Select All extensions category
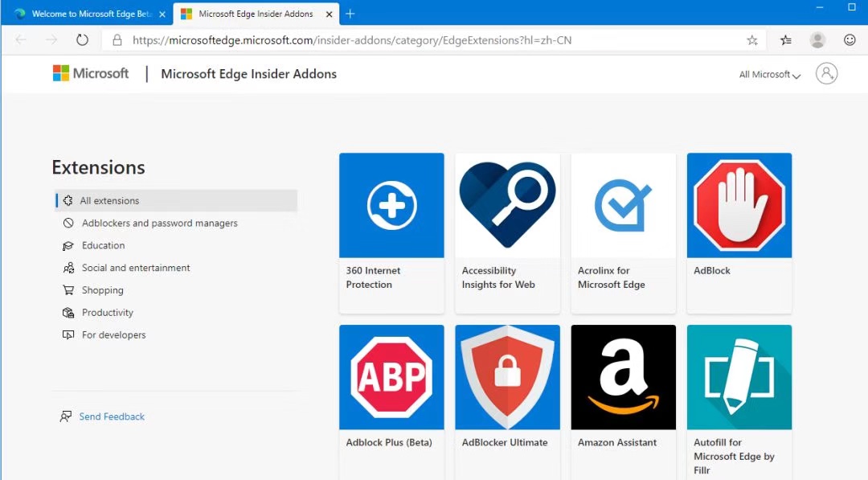Screen dimensions: 868x480 (176, 200)
